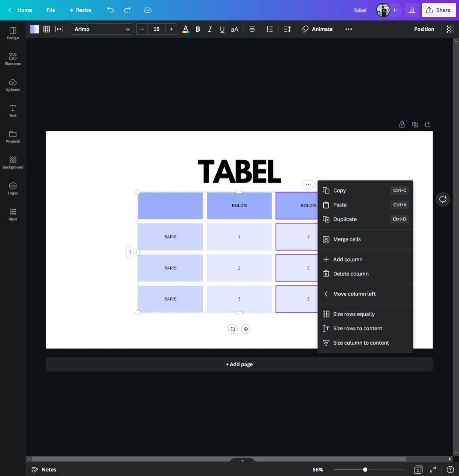Open the Arimo font dropdown
The width and height of the screenshot is (459, 476).
102,29
